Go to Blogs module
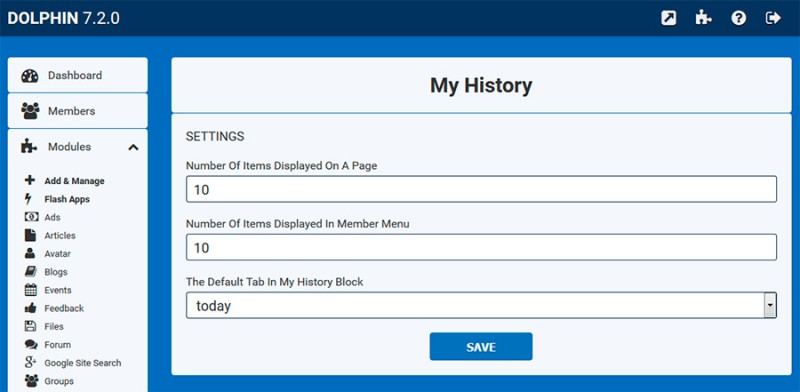 point(56,272)
